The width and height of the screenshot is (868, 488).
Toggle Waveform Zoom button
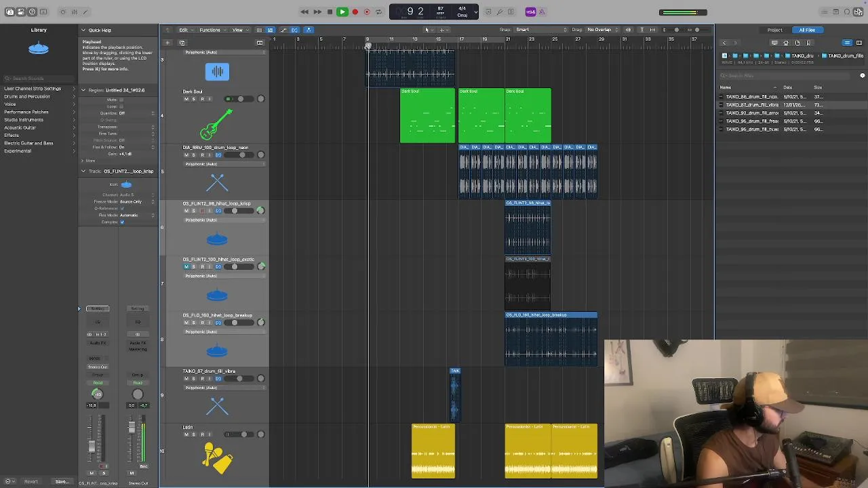[x=628, y=30]
